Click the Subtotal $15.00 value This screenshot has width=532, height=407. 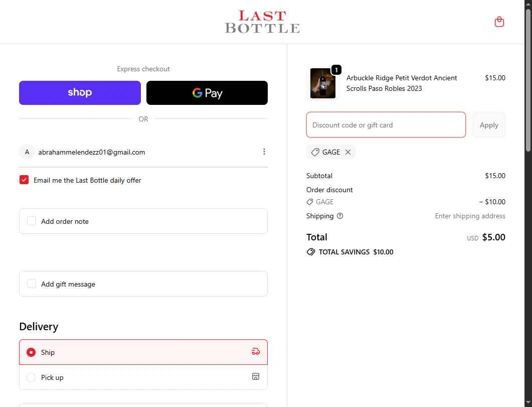pos(495,176)
